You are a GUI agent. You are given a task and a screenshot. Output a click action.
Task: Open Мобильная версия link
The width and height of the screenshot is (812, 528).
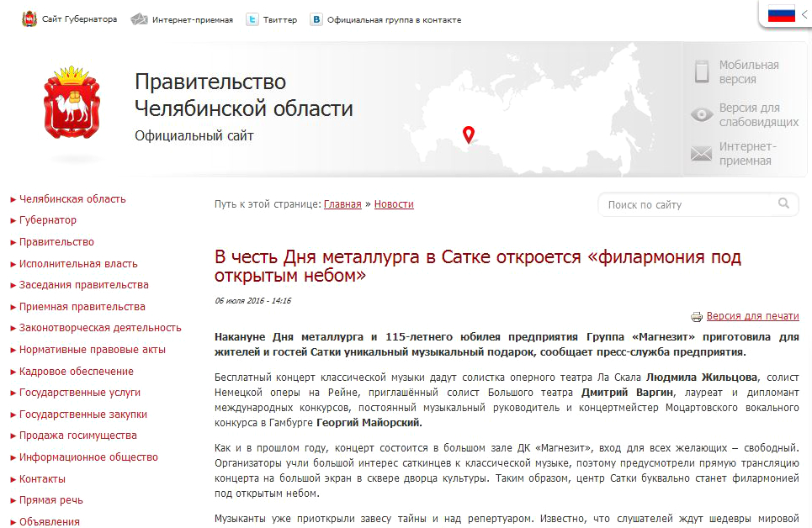pyautogui.click(x=748, y=72)
